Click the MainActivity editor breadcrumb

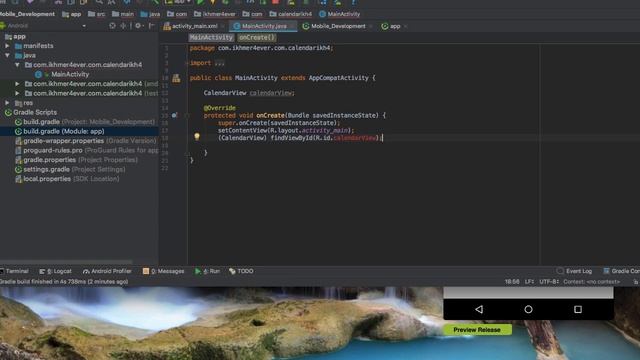(211, 38)
